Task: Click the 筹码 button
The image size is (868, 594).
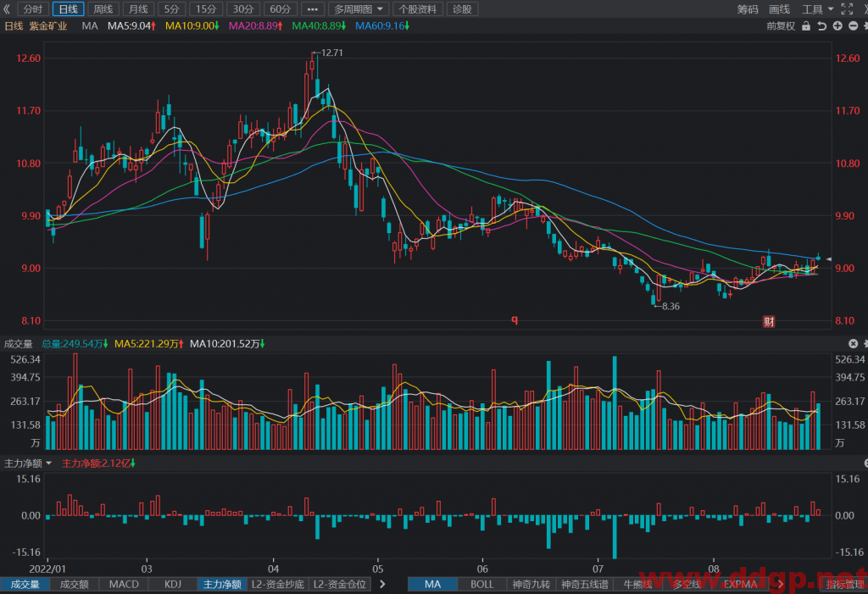Action: point(748,8)
